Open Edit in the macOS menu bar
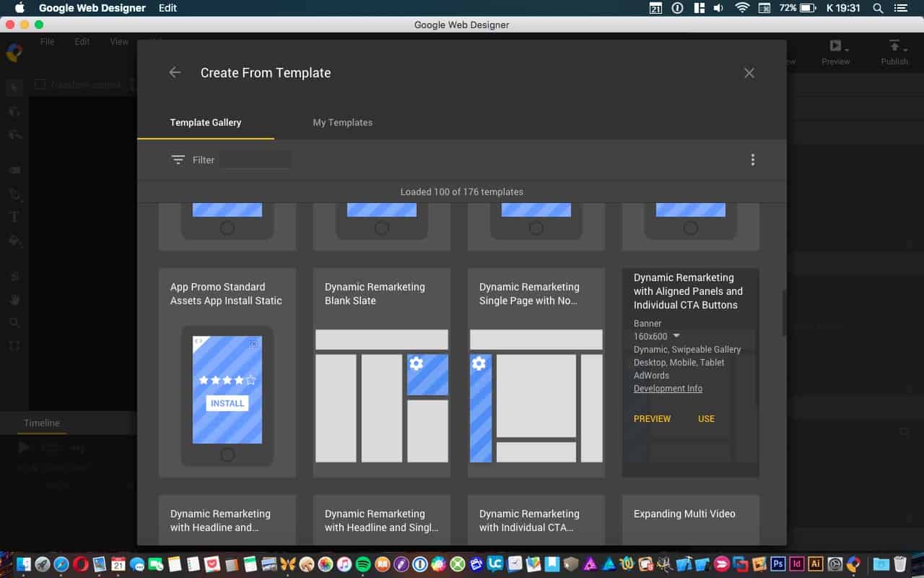Screen dimensions: 924x578 point(167,8)
